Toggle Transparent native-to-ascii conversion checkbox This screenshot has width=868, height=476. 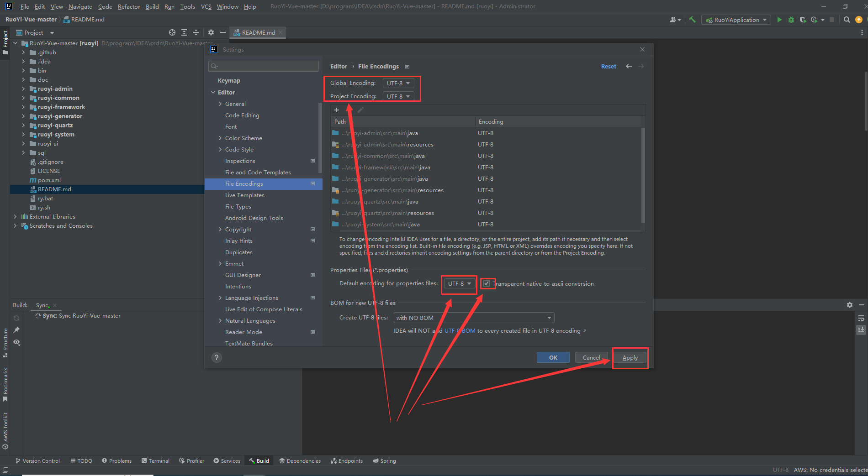coord(487,283)
